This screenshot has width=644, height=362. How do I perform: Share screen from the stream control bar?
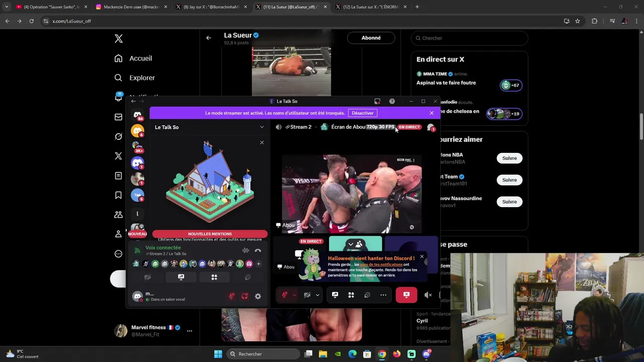tap(335, 295)
